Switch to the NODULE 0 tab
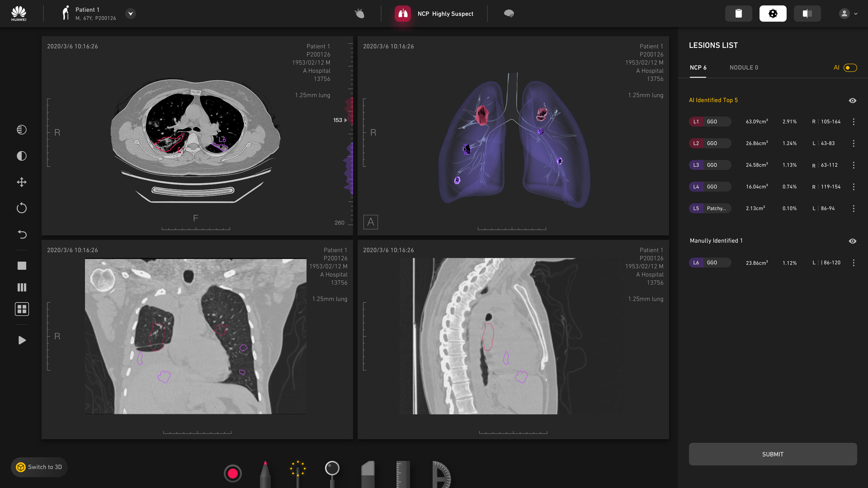Screen dimensions: 868x488 point(744,67)
